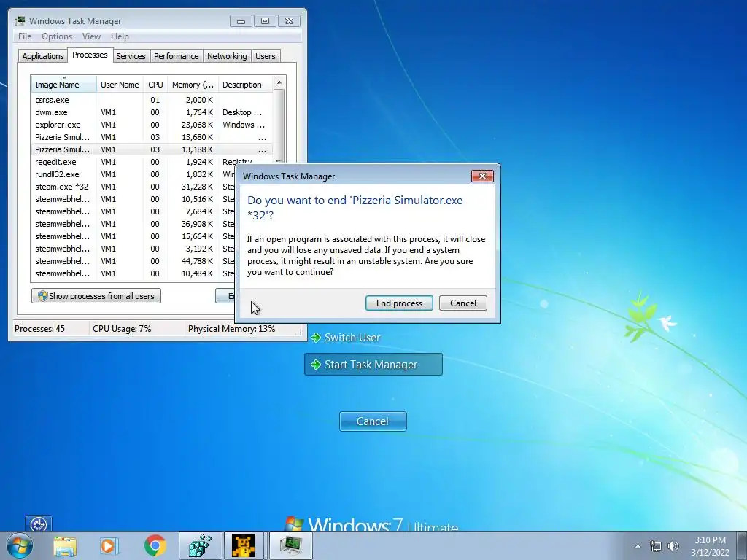Open the Task Manager taskbar icon

[x=290, y=545]
